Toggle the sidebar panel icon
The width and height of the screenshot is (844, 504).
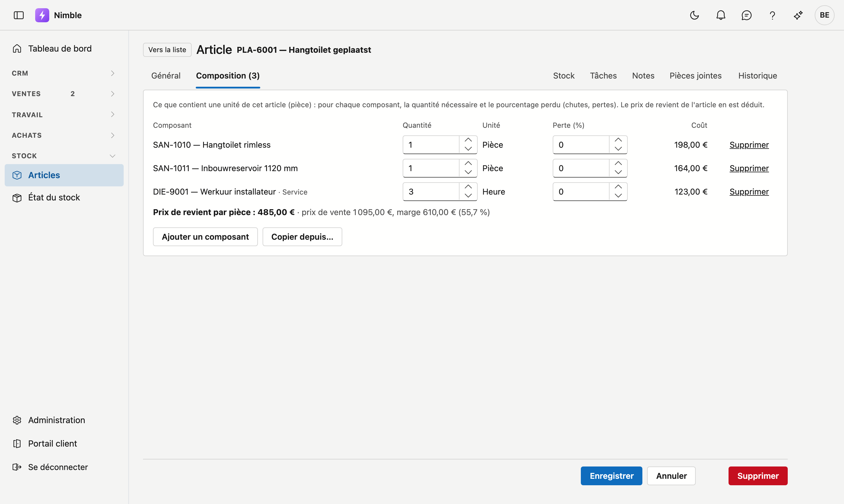pyautogui.click(x=19, y=15)
